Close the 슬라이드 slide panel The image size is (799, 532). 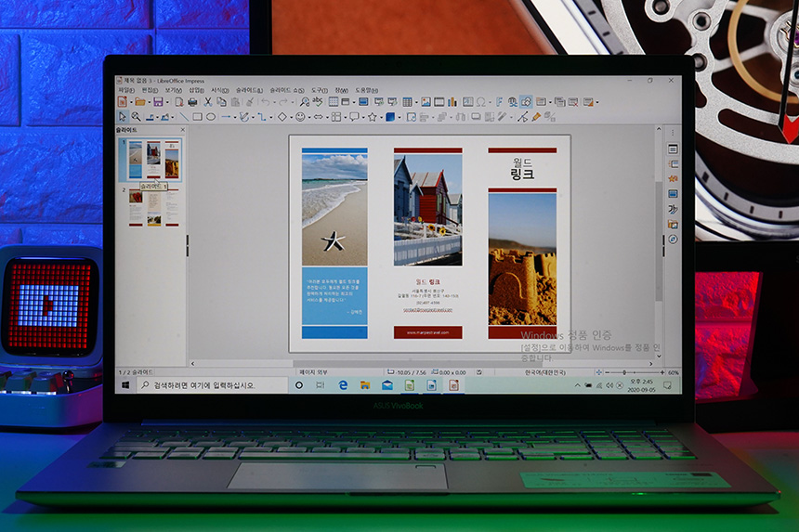point(183,130)
